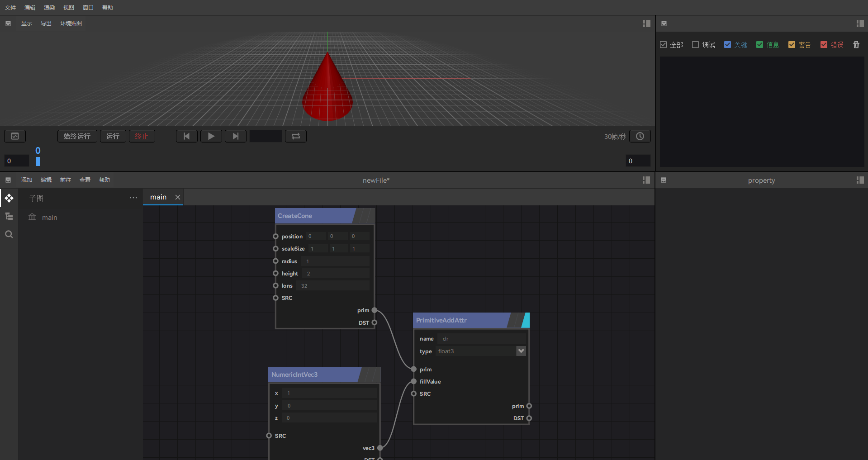Clear the log with trash icon
The height and width of the screenshot is (460, 868).
[x=856, y=45]
